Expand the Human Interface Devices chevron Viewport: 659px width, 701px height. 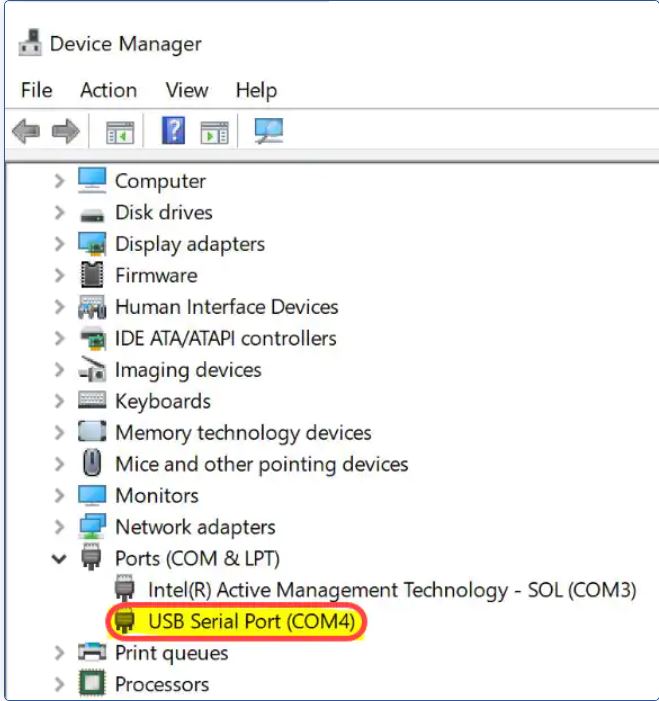59,307
